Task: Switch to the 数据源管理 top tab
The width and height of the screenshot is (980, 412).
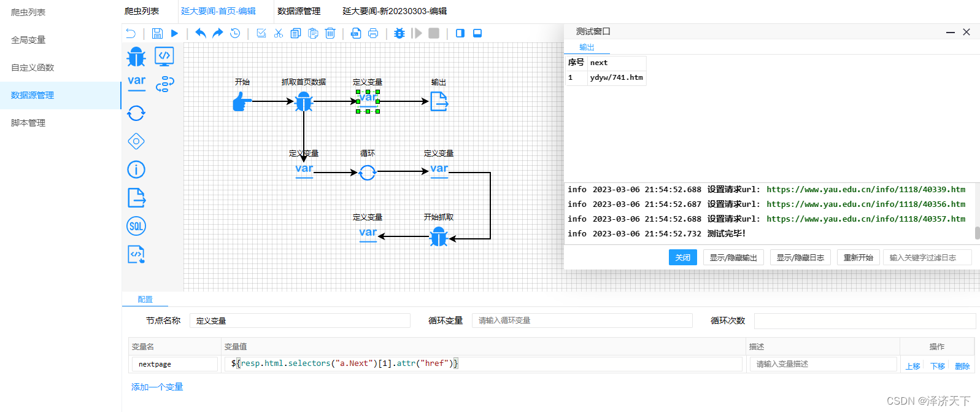Action: point(299,11)
